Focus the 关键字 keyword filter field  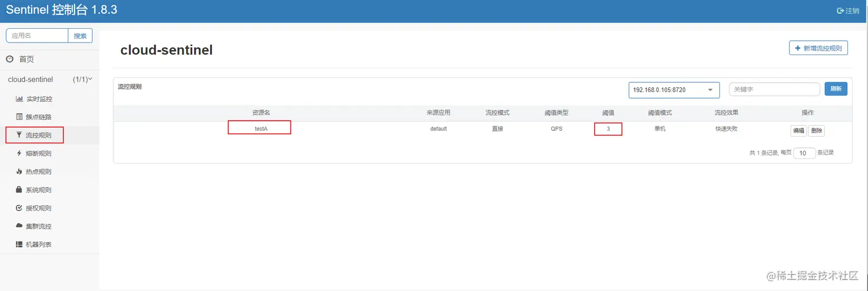click(774, 90)
